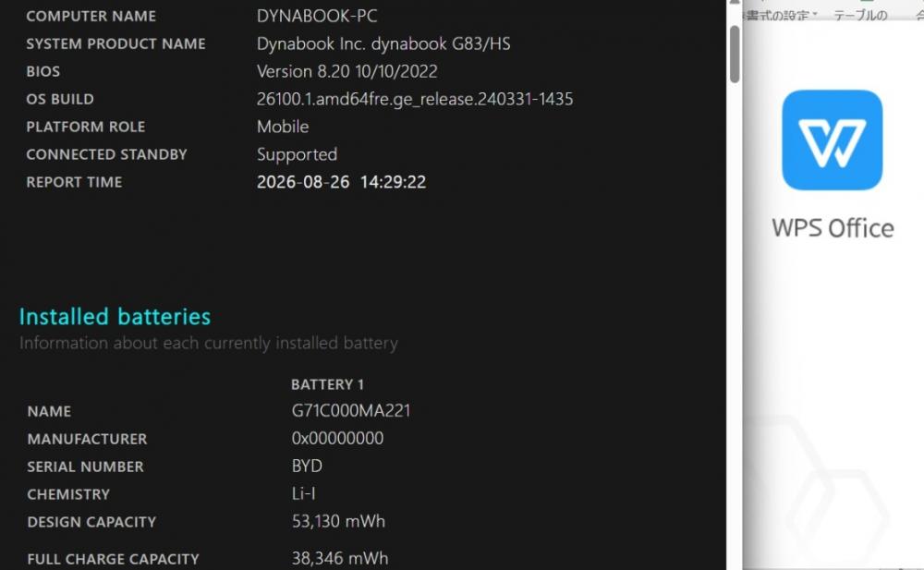The width and height of the screenshot is (924, 570).
Task: Click the Platform Role Mobile value
Action: coord(282,127)
